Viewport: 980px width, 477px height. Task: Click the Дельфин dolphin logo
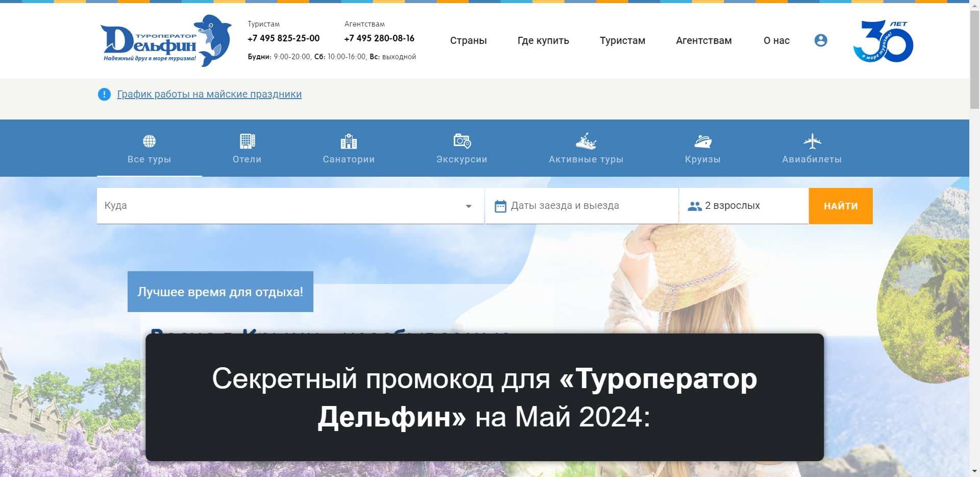click(165, 41)
